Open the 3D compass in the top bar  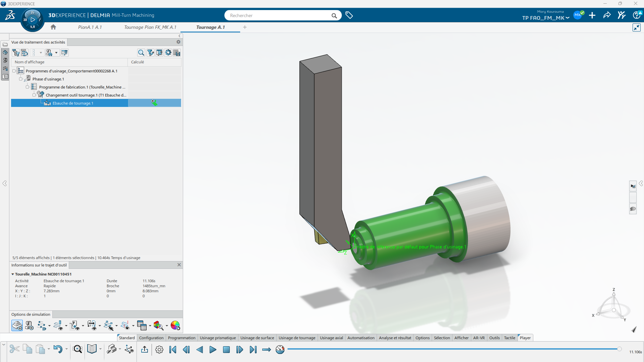pos(33,20)
